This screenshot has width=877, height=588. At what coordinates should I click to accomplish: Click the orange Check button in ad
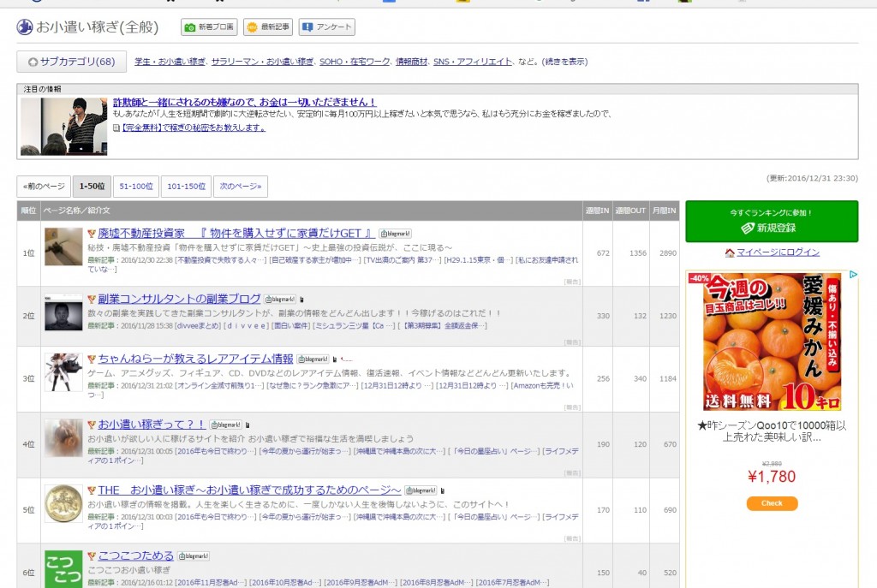coord(772,503)
